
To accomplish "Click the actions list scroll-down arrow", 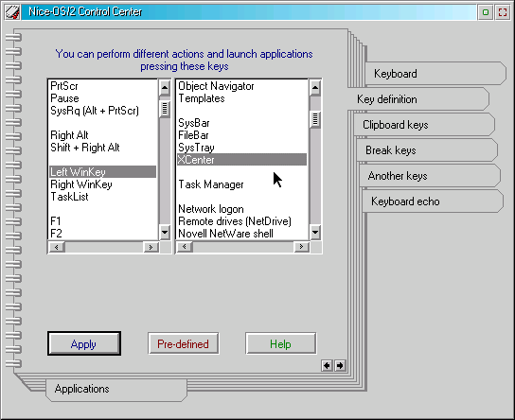I will [x=315, y=233].
